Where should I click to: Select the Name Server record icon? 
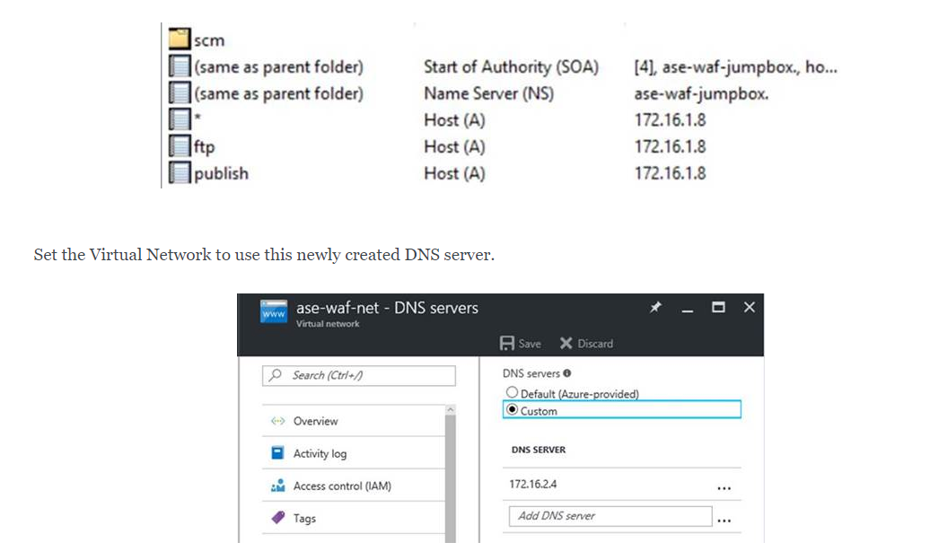[179, 92]
